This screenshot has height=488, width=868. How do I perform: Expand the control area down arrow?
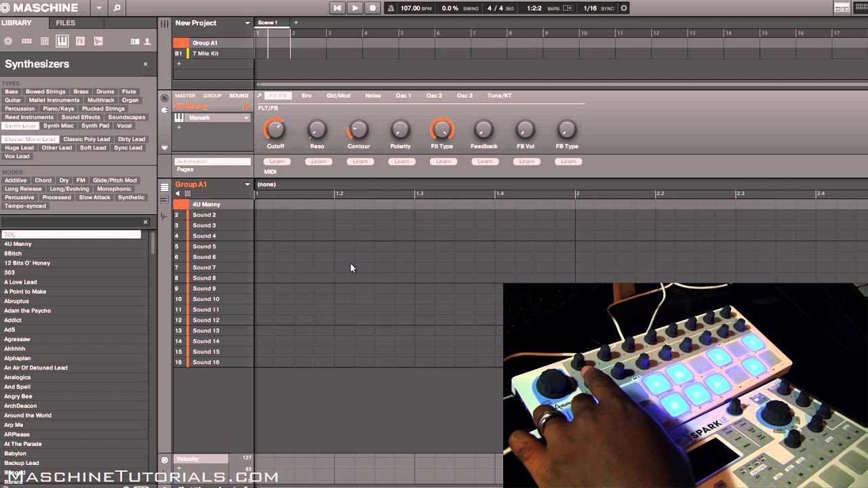[x=164, y=147]
